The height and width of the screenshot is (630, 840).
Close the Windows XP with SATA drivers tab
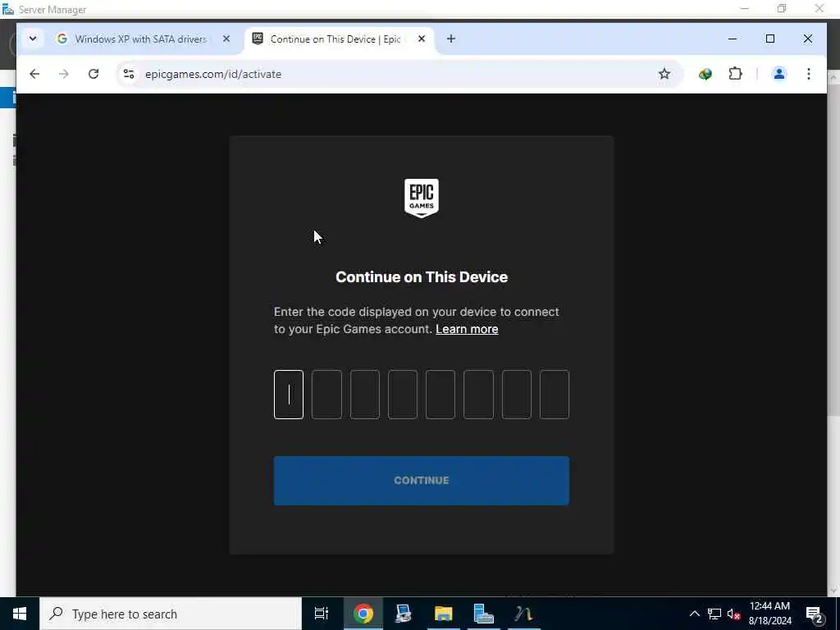pyautogui.click(x=226, y=39)
